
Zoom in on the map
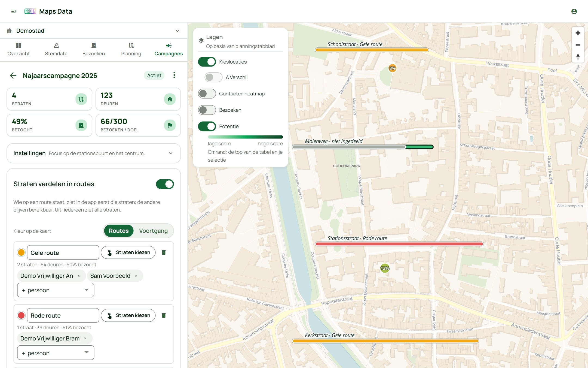(x=578, y=33)
